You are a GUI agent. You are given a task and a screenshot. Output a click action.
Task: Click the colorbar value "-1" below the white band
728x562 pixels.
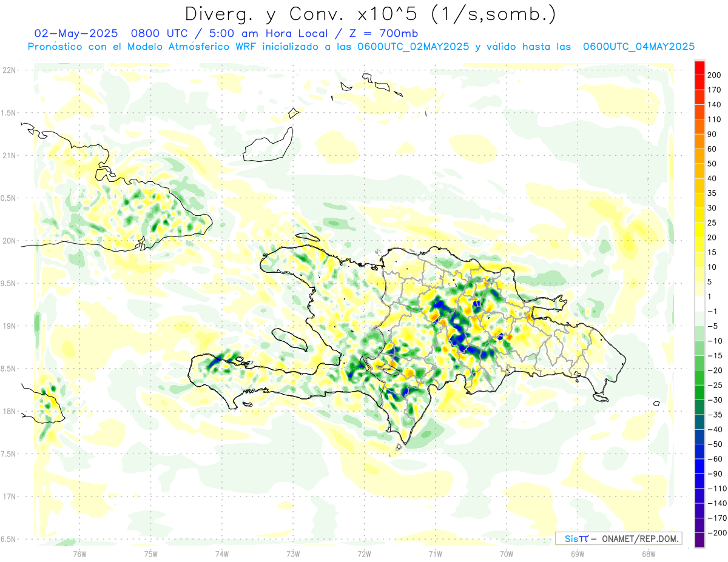713,311
